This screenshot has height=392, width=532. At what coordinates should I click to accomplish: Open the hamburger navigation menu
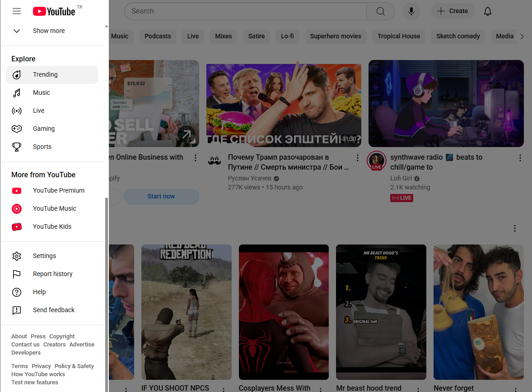pos(17,11)
